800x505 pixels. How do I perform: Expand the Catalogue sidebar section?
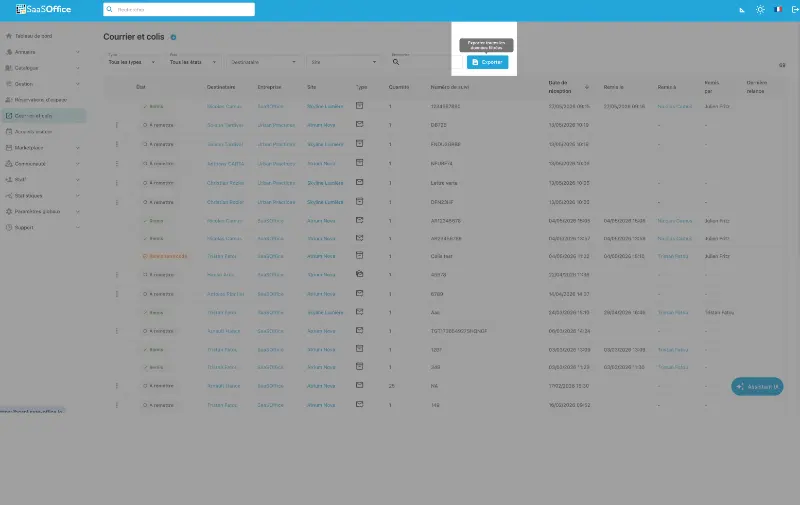[42, 68]
